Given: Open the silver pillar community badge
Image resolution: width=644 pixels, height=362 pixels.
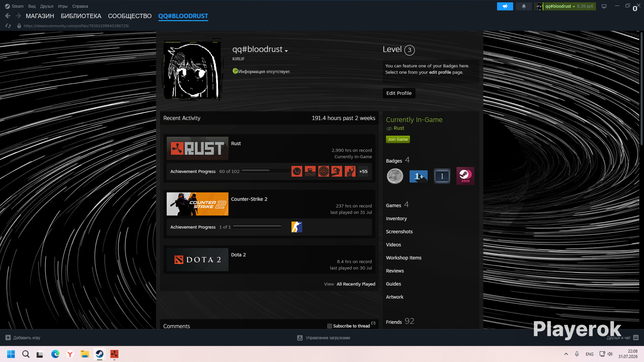Looking at the screenshot, I should click(x=395, y=176).
